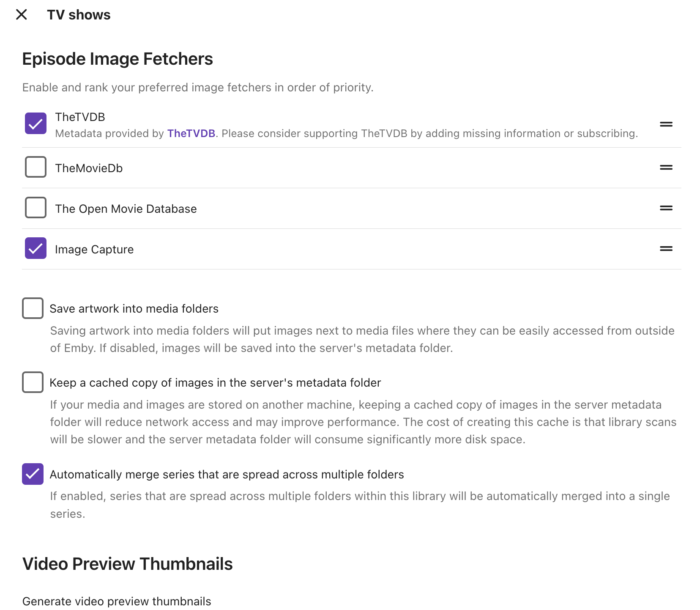Viewport: 700px width, 610px height.
Task: Click The Open Movie Database reorder handle
Action: 666,208
